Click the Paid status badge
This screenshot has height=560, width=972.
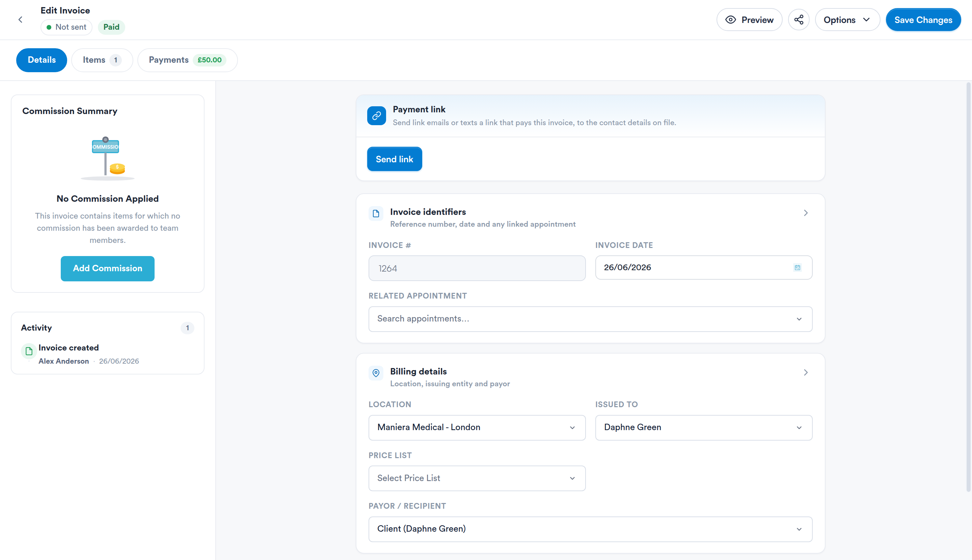pos(111,27)
